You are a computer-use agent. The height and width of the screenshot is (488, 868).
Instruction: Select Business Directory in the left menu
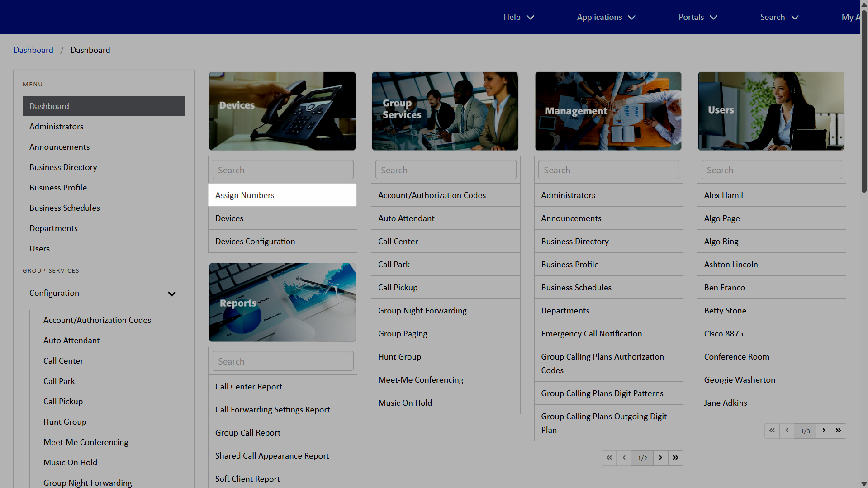63,167
